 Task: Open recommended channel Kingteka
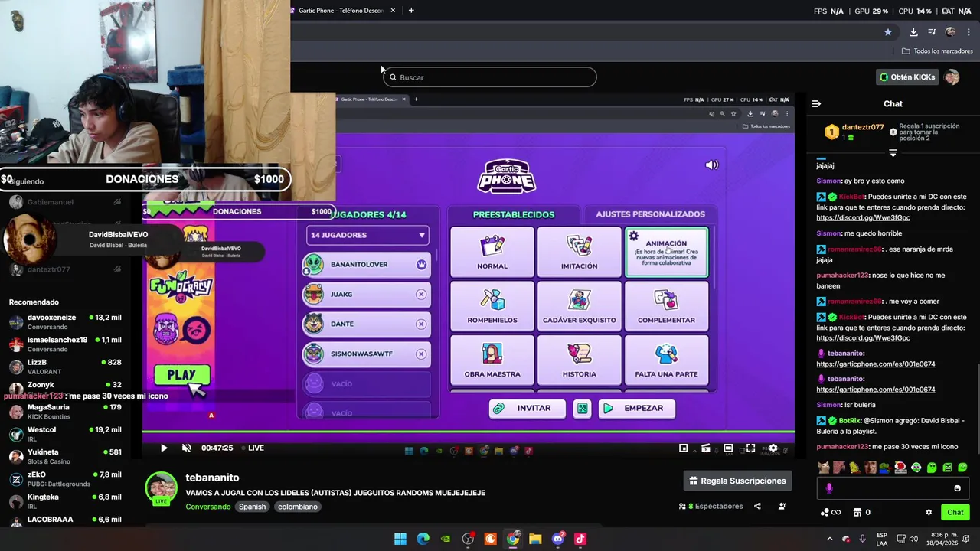pos(65,501)
